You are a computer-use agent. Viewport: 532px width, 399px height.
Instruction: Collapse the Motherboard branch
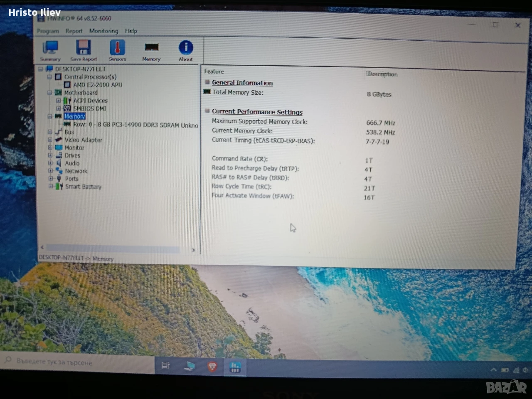click(49, 93)
